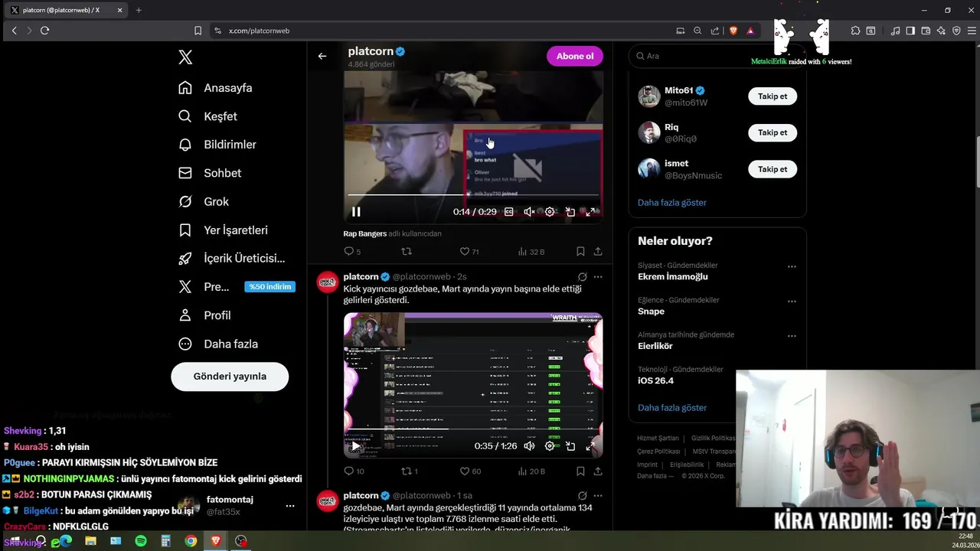Share the Rap Bangers video post
The image size is (980, 551).
click(598, 251)
